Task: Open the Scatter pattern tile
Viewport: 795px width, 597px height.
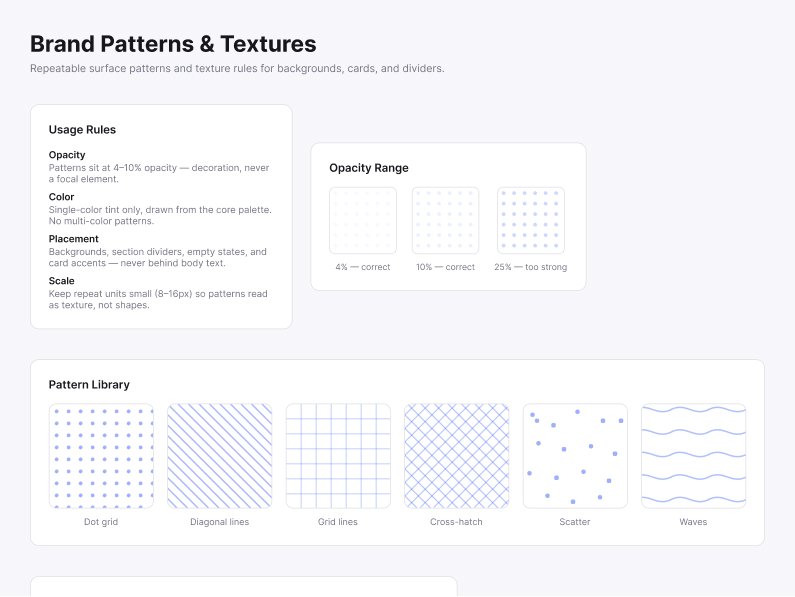Action: [575, 456]
